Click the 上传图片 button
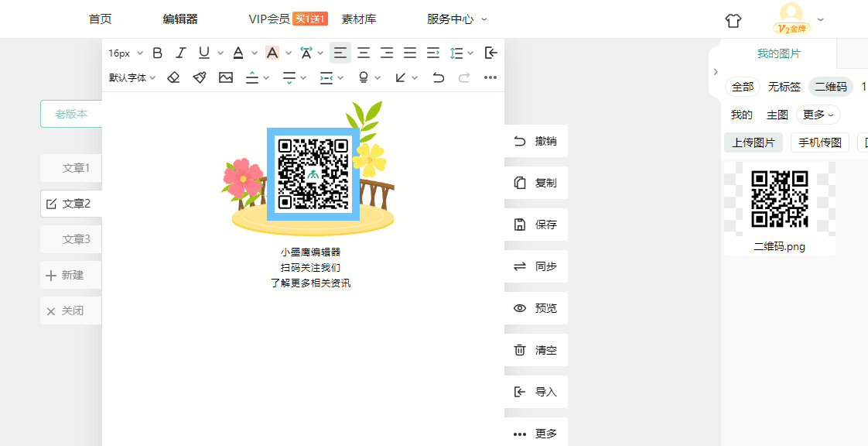Image resolution: width=868 pixels, height=446 pixels. [x=754, y=142]
